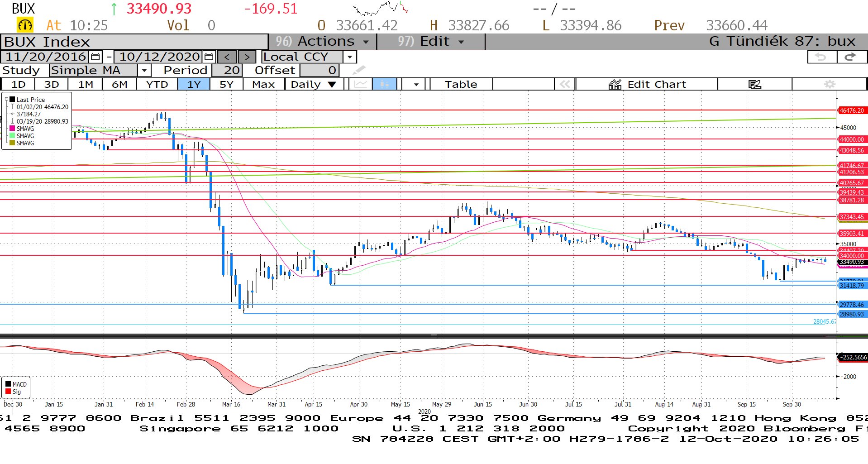Click the 37343.45 price level label
The height and width of the screenshot is (464, 868).
tap(852, 217)
